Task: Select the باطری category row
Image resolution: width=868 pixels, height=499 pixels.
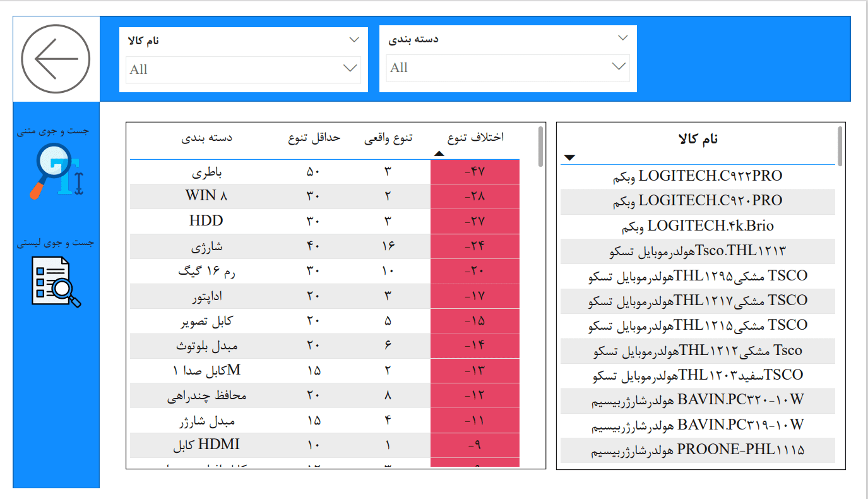Action: pyautogui.click(x=324, y=172)
